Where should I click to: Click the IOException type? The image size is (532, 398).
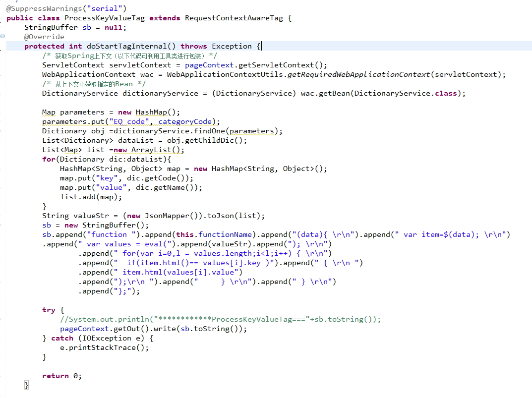[107, 339]
